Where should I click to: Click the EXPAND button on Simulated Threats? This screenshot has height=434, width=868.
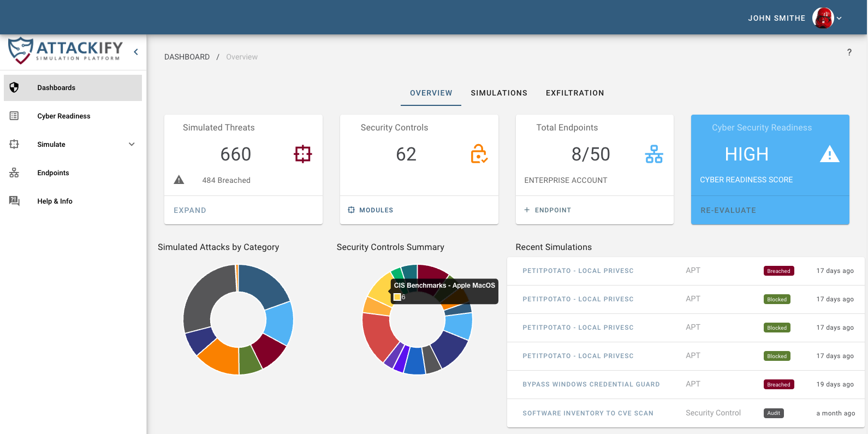[x=190, y=210]
